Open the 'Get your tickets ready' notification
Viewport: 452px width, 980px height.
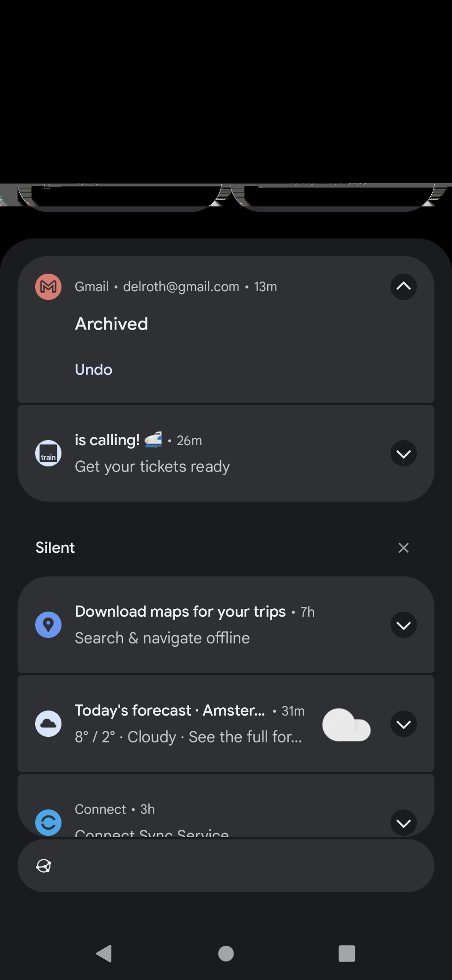pyautogui.click(x=153, y=467)
